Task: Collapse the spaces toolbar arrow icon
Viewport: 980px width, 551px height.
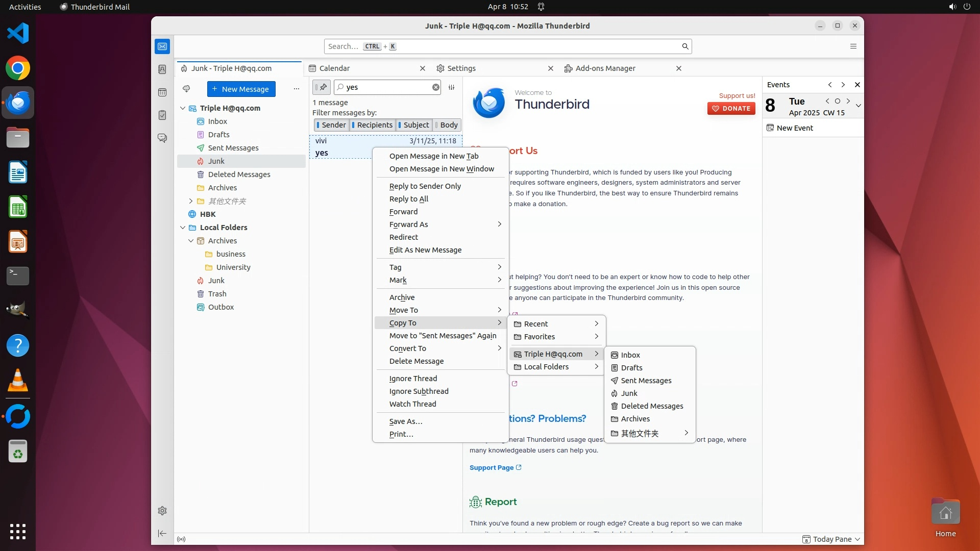Action: click(x=162, y=533)
